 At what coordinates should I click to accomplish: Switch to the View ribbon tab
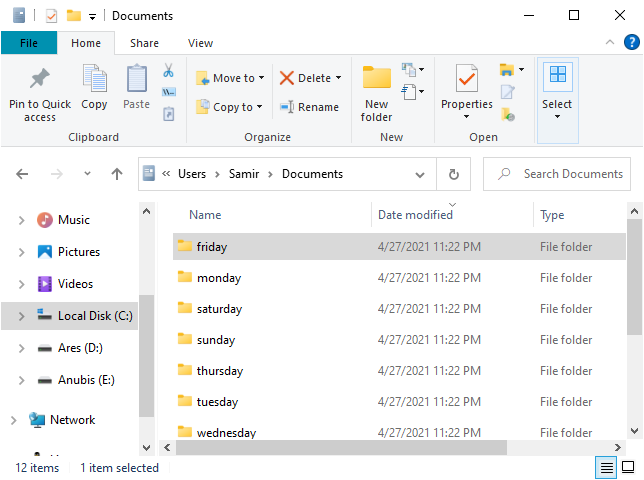coord(200,43)
